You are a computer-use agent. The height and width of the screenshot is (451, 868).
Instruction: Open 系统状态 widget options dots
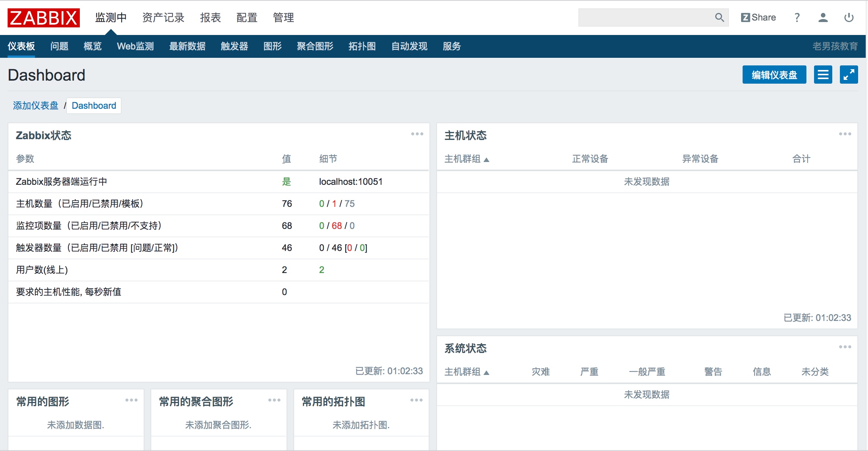pos(845,347)
